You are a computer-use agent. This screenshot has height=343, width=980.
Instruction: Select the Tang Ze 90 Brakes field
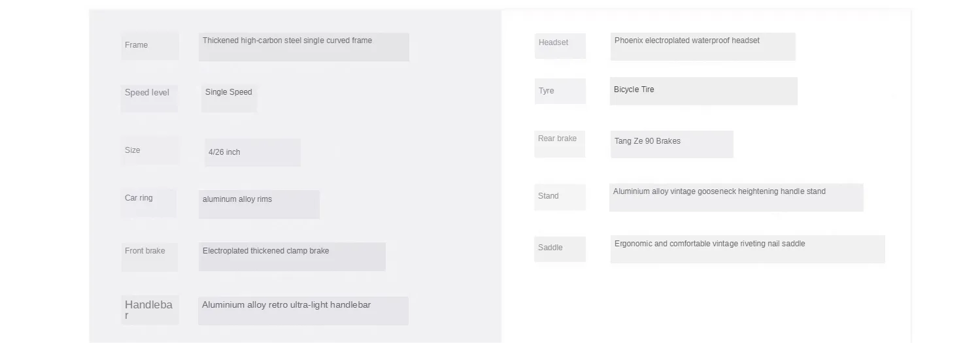coord(672,144)
